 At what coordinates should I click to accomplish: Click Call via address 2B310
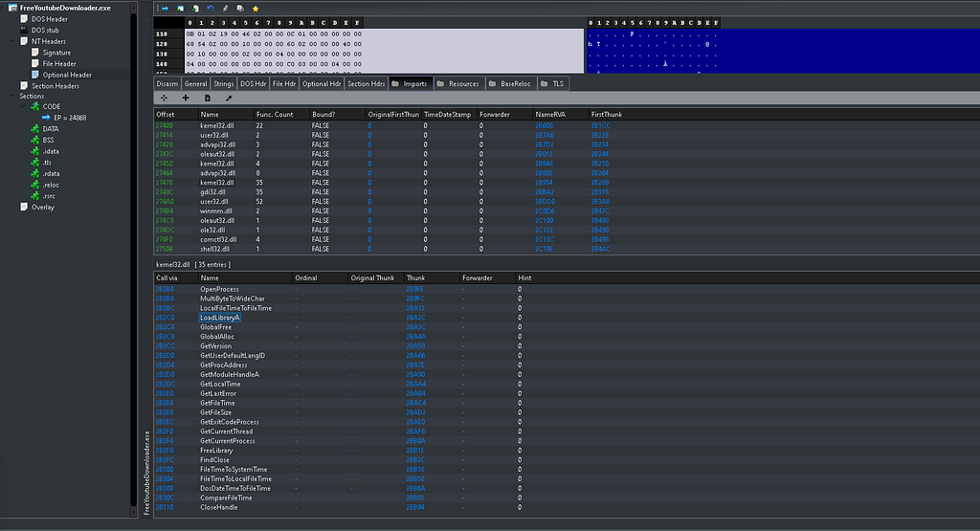(165, 508)
